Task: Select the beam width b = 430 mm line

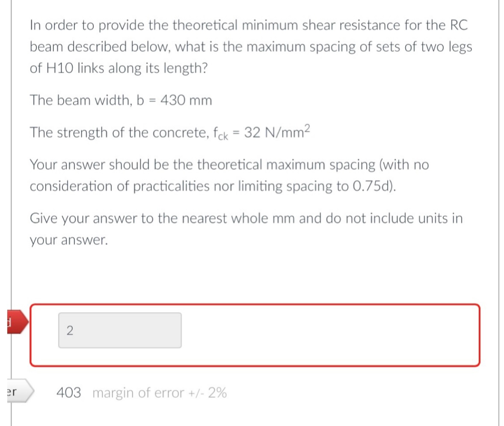Action: coord(120,100)
